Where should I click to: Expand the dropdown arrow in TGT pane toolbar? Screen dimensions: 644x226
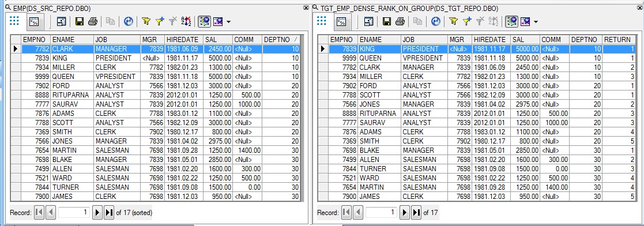pos(536,22)
